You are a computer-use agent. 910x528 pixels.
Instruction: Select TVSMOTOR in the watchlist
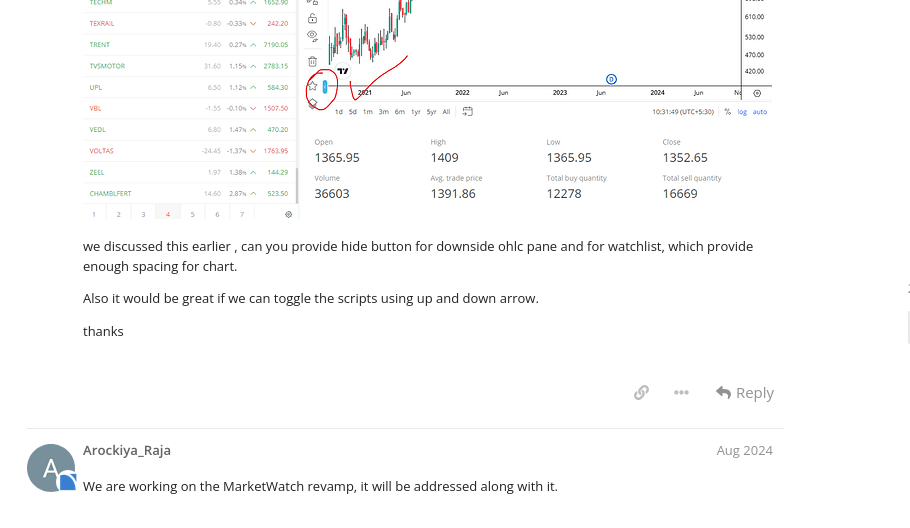(108, 66)
